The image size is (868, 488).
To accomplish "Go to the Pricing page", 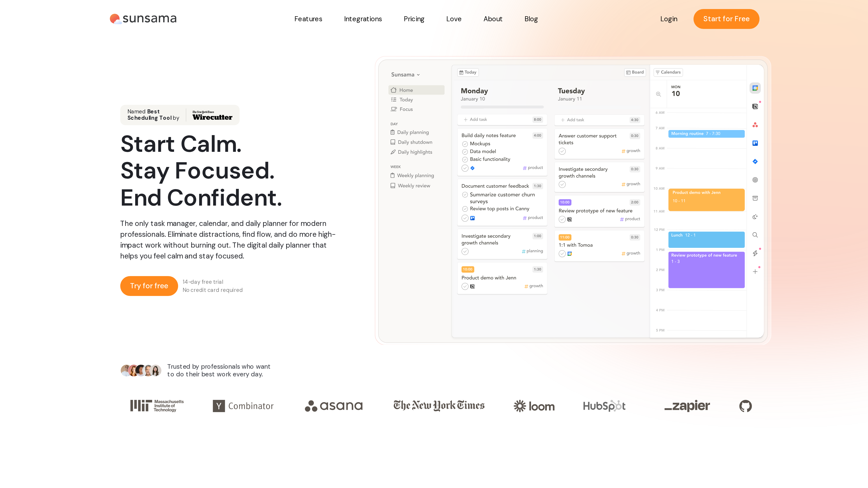I will click(x=414, y=19).
